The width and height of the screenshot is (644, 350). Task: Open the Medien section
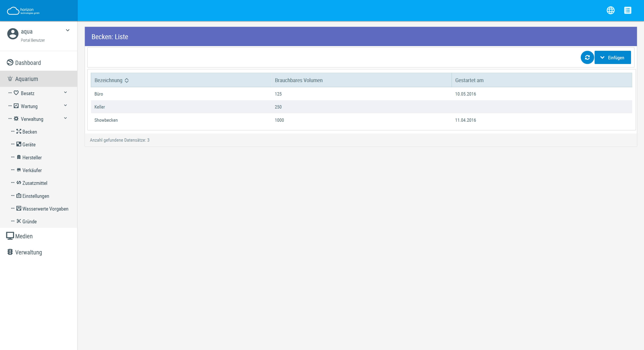(24, 236)
